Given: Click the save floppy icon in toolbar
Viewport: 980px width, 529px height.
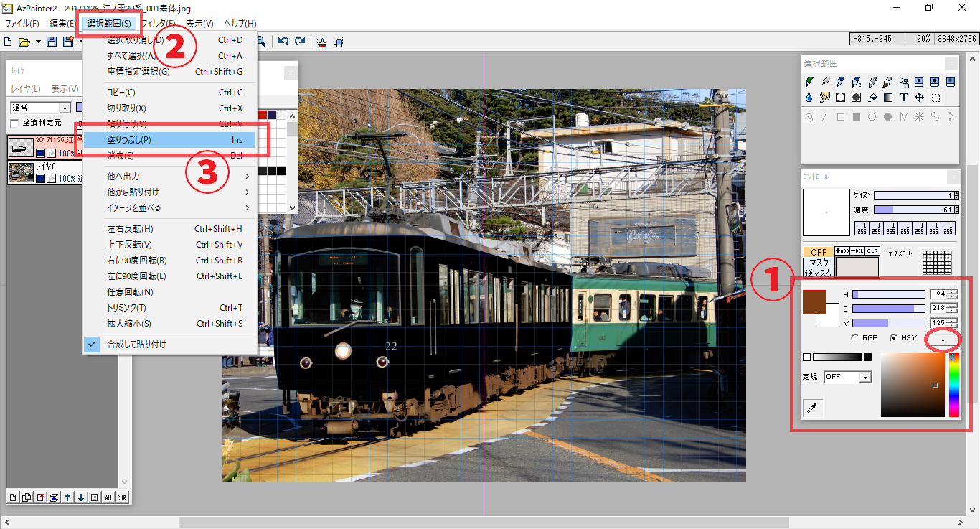Looking at the screenshot, I should [51, 42].
